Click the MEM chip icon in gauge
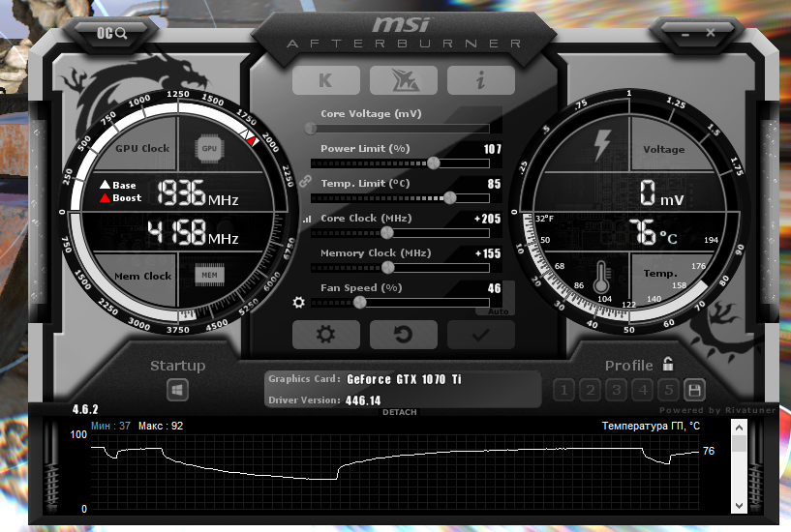 click(x=209, y=275)
